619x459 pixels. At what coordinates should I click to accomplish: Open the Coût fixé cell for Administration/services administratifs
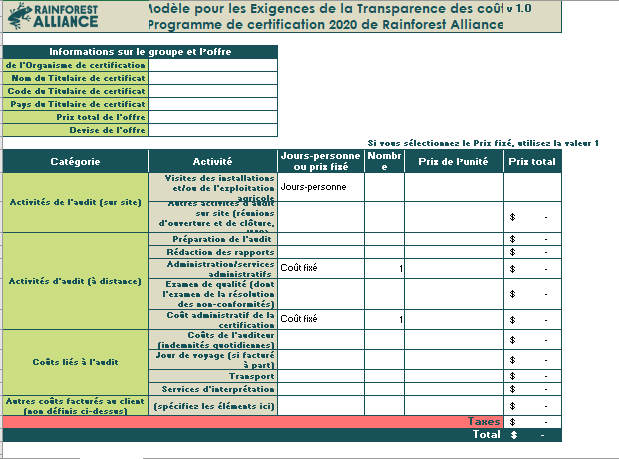click(320, 268)
